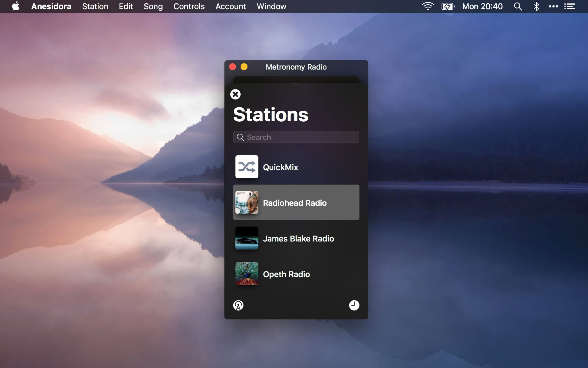Click the magnifier icon in search field
The height and width of the screenshot is (368, 588).
(240, 137)
